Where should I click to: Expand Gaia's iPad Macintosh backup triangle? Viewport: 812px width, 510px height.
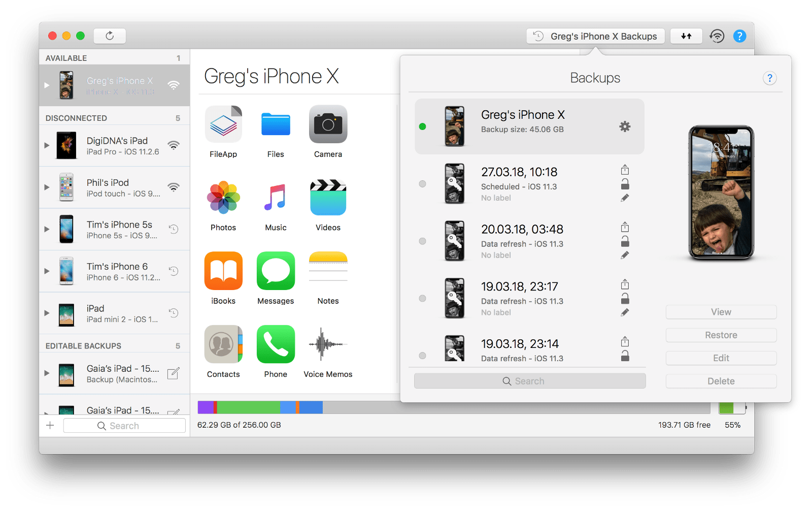click(x=47, y=373)
